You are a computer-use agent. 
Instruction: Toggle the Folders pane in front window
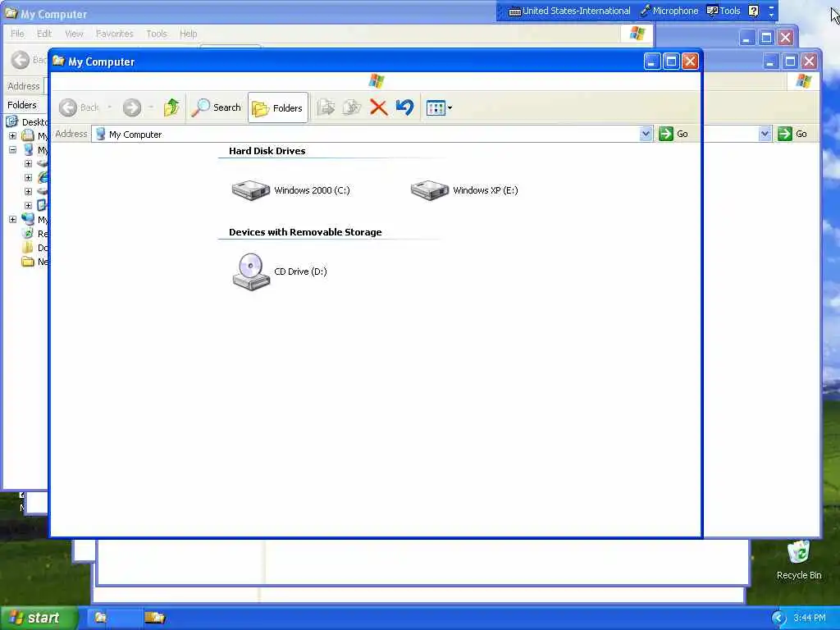click(x=277, y=107)
